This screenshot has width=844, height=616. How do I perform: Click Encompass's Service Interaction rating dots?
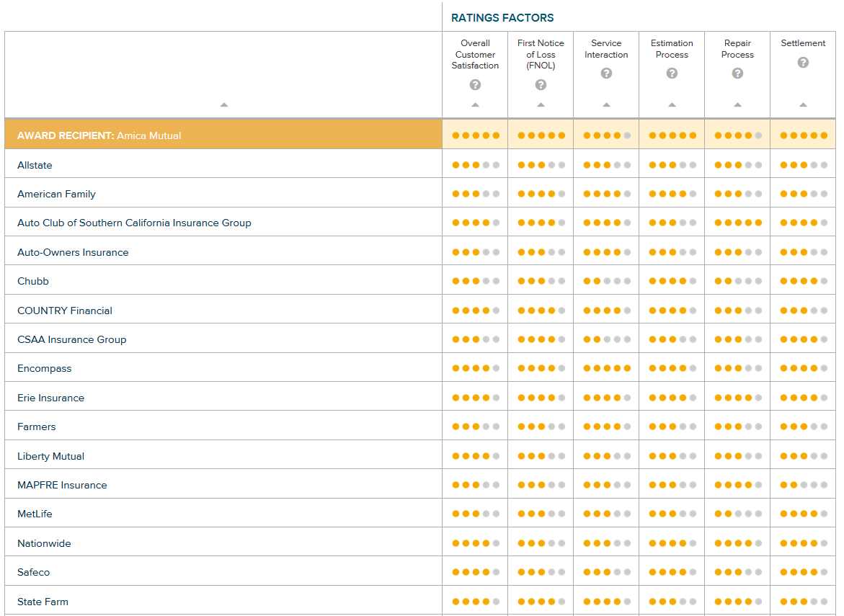tap(607, 369)
